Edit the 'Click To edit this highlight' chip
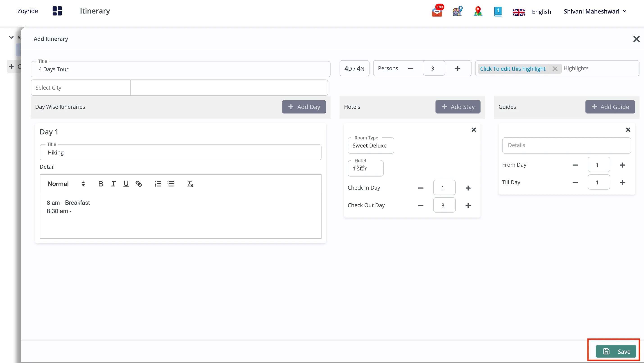 [512, 69]
